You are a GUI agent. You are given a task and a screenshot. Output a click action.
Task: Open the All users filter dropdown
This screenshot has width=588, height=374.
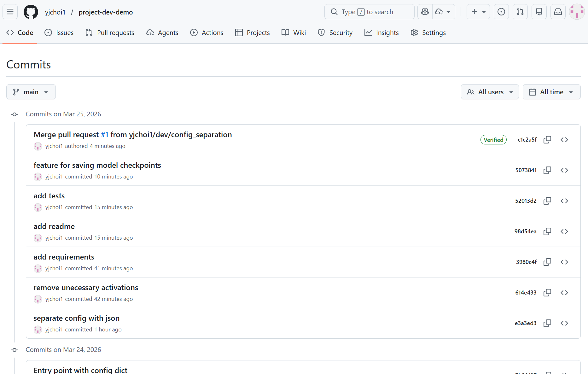(x=490, y=92)
